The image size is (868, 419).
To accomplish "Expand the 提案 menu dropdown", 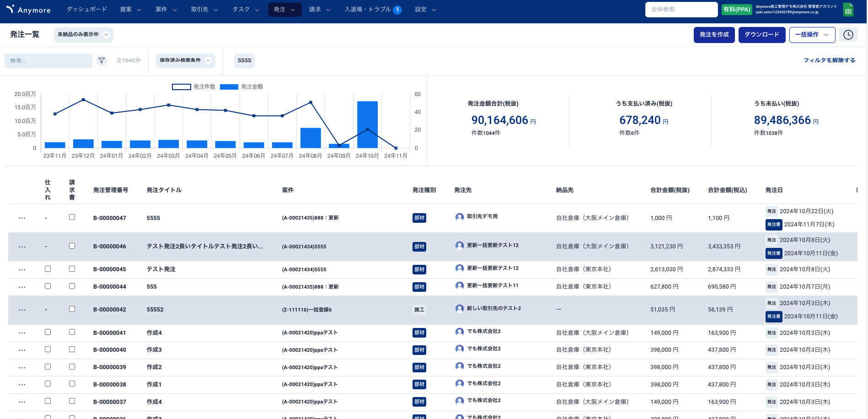I will pos(131,10).
